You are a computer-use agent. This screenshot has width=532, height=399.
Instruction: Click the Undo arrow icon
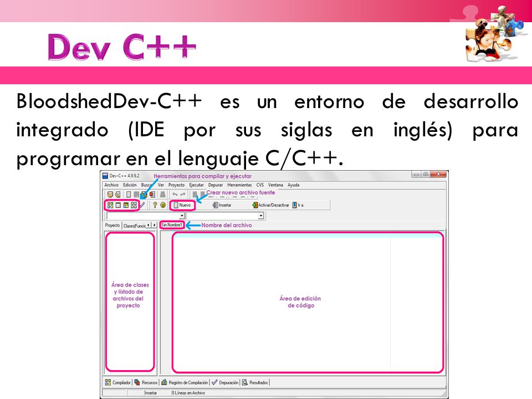(175, 194)
